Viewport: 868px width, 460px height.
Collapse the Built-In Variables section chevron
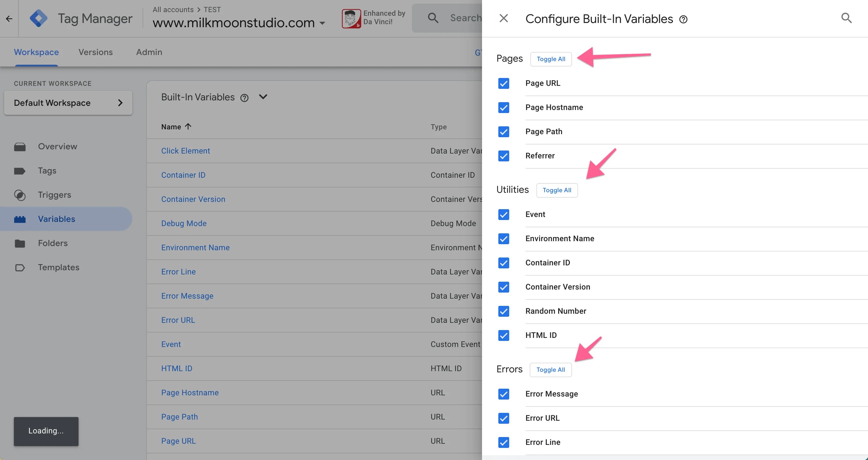pyautogui.click(x=263, y=97)
